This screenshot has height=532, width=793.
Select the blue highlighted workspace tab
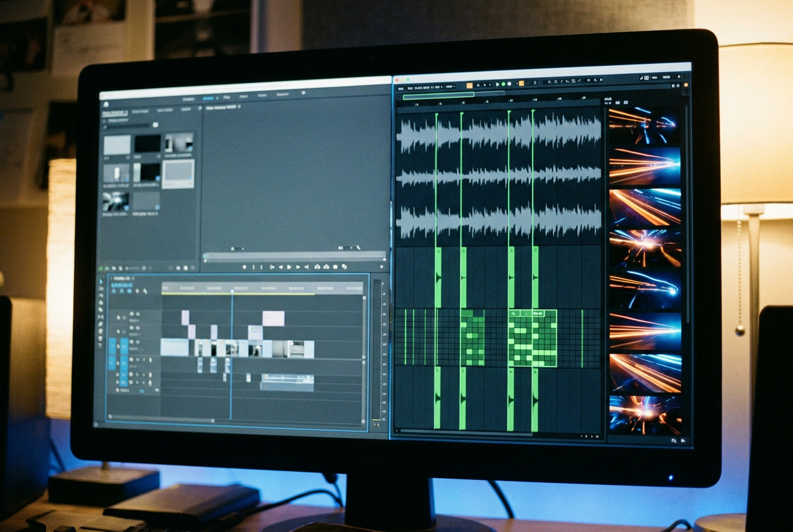click(208, 98)
